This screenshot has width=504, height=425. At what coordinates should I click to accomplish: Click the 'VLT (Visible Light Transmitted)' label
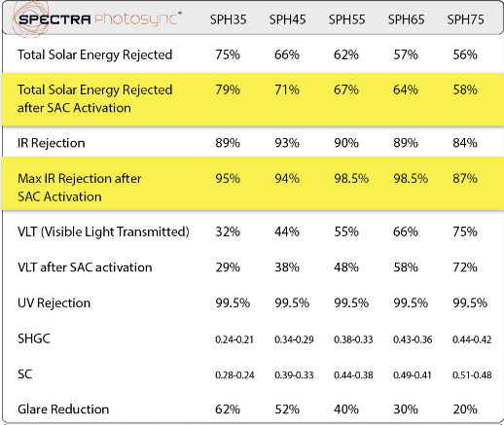(103, 232)
